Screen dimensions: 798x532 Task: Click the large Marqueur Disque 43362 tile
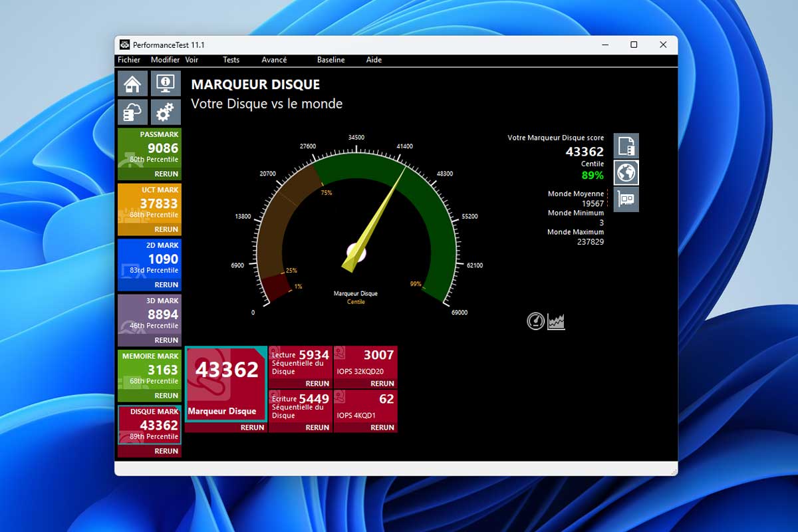225,382
